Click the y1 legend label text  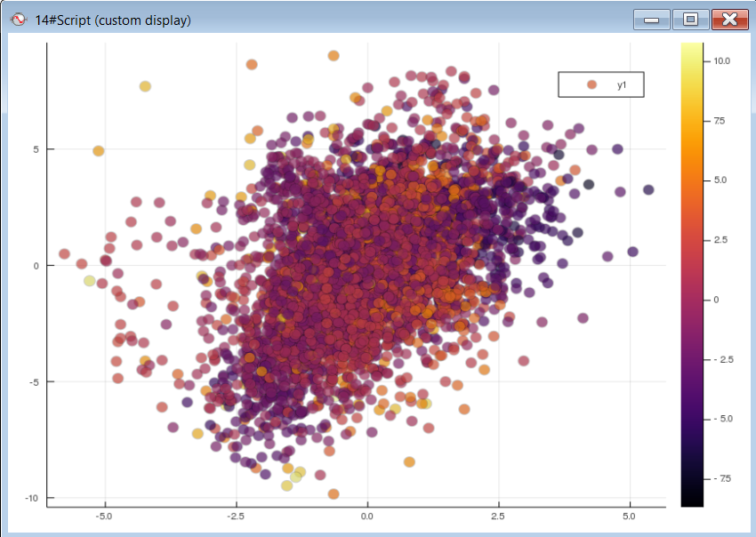coord(622,84)
